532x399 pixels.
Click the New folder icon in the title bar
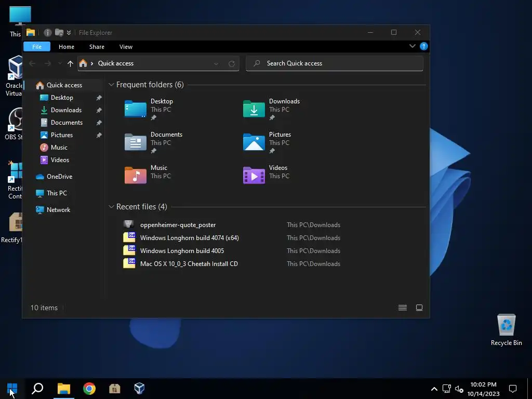click(x=59, y=33)
